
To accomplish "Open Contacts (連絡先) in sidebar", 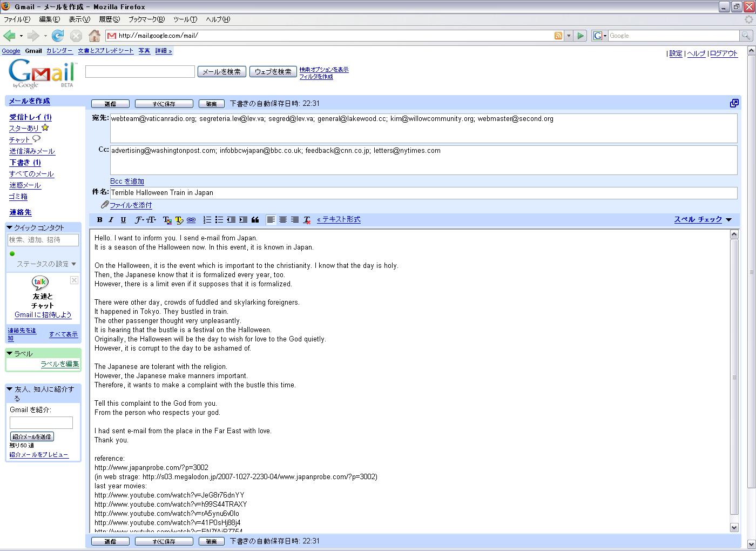I will (x=21, y=212).
